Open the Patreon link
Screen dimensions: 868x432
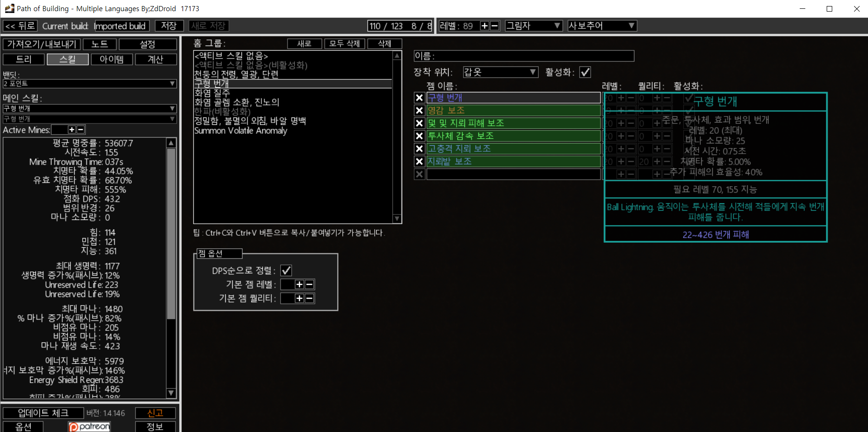[x=89, y=426]
